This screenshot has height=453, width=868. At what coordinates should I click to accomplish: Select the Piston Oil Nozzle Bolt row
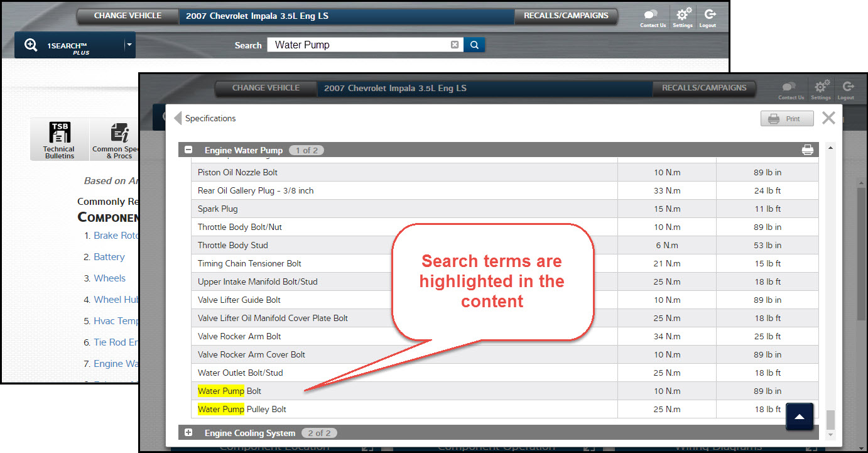[x=504, y=172]
